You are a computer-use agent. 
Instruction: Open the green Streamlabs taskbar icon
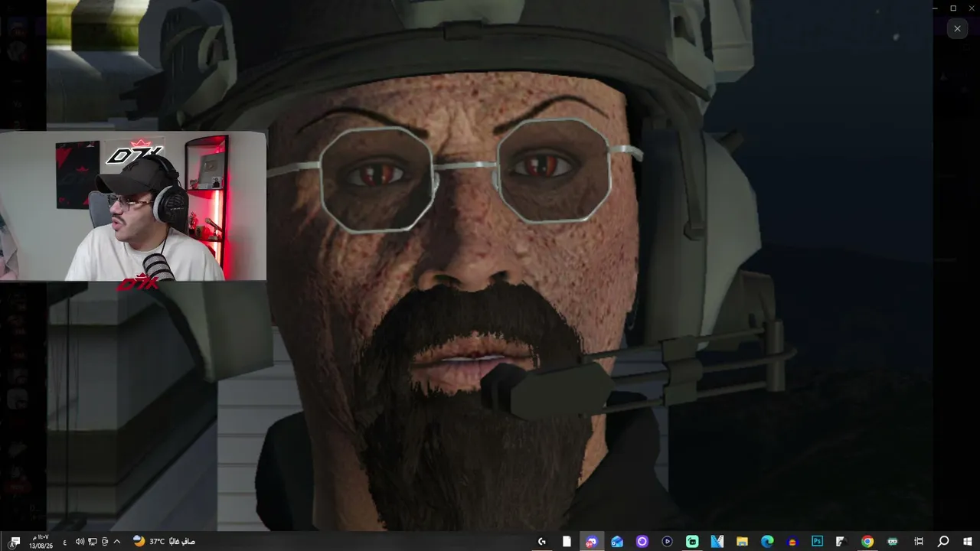692,542
